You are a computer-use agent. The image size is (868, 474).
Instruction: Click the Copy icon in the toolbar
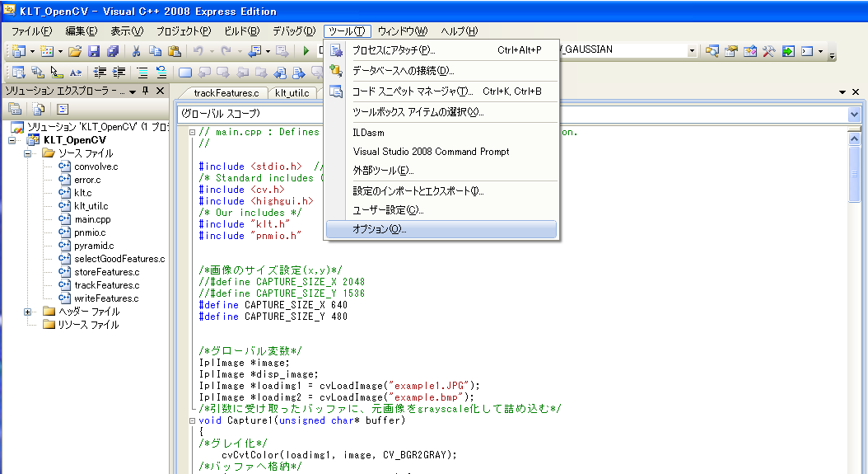coord(155,51)
